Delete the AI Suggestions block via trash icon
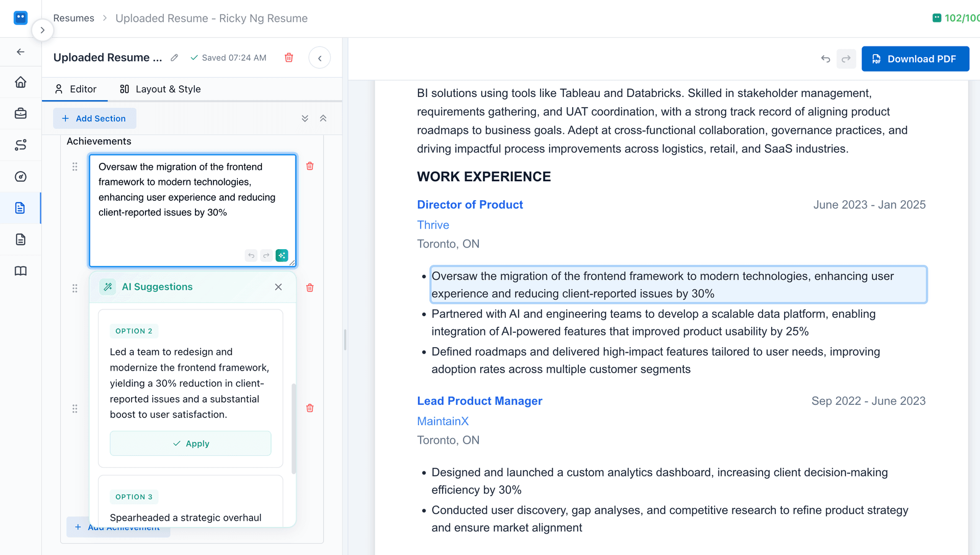 click(309, 287)
